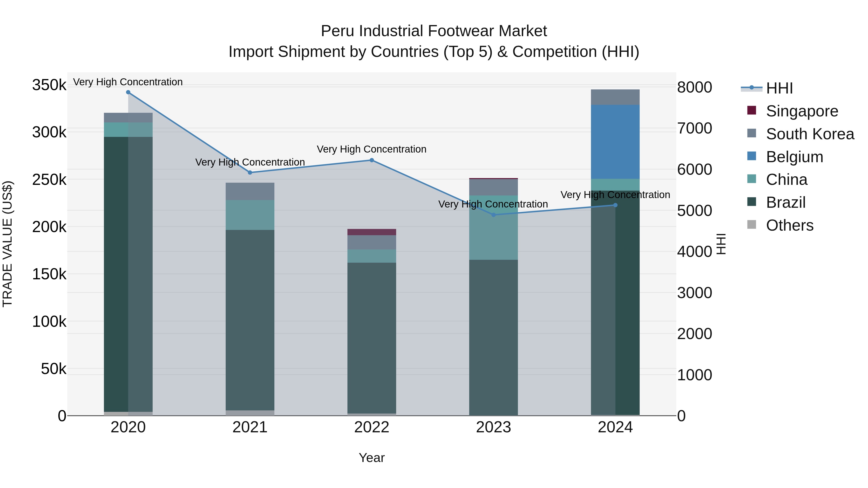
Task: Click the 150k left axis tick
Action: [x=49, y=274]
